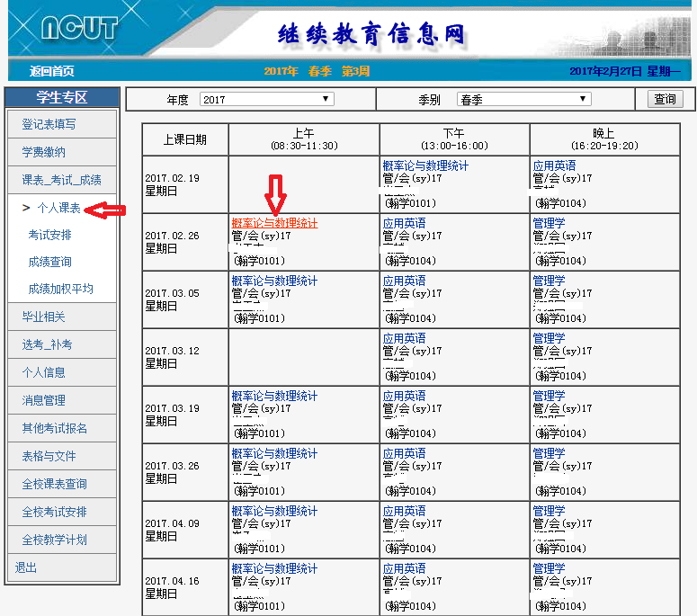
Task: Open 毕业相关 sidebar item
Action: pyautogui.click(x=44, y=317)
